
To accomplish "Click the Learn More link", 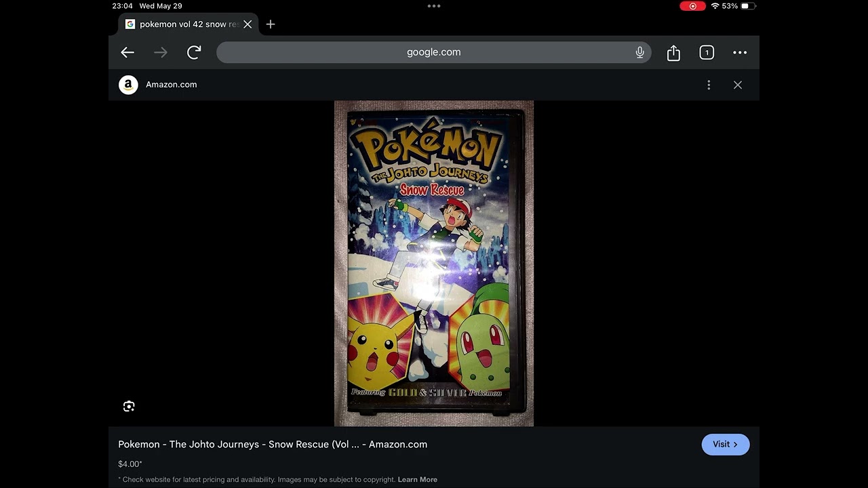I will click(418, 479).
